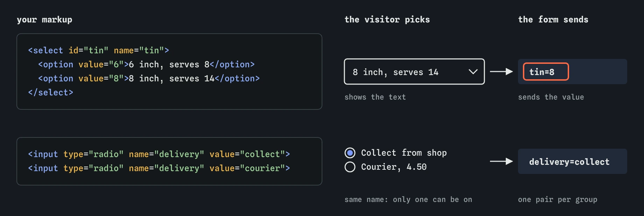
Task: Click the 'Courier, 4.50' label text
Action: (394, 167)
